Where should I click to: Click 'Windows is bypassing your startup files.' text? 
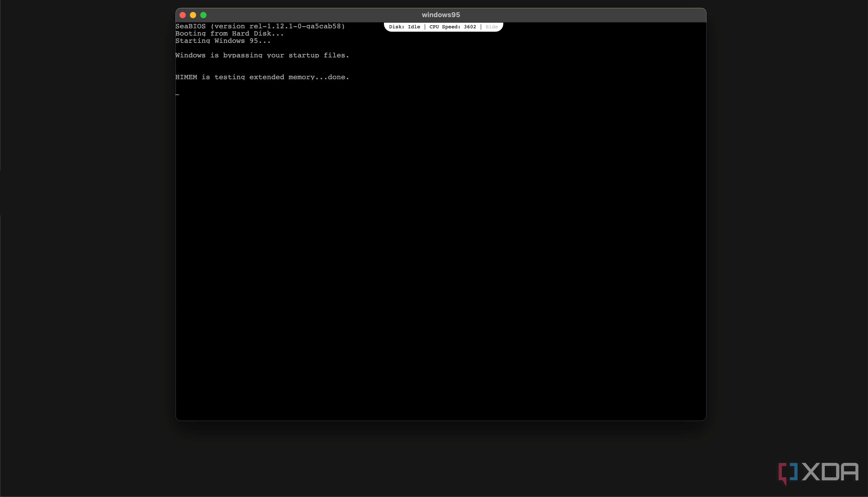coord(262,55)
